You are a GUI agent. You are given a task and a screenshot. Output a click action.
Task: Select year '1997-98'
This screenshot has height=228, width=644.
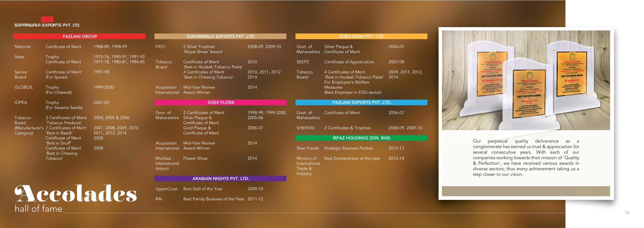tap(101, 72)
